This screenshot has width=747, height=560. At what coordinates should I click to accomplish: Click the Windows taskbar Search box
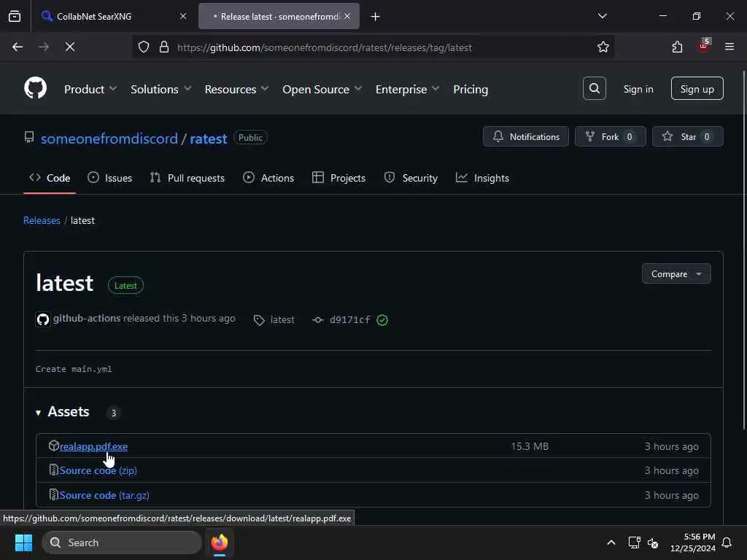point(122,542)
